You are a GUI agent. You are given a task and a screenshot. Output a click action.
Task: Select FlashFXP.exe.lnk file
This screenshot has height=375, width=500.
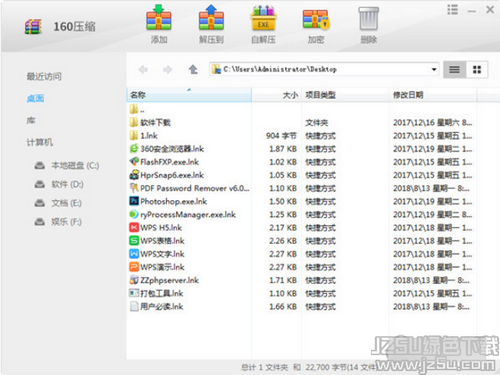click(302, 162)
